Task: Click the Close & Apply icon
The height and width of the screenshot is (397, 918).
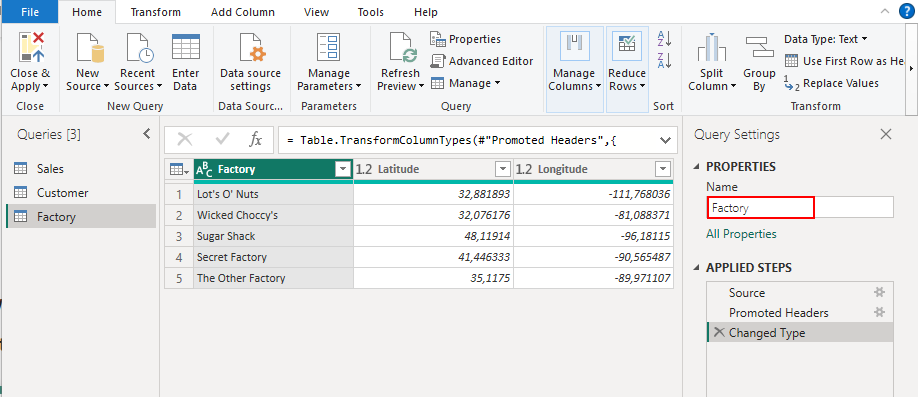Action: coord(30,48)
